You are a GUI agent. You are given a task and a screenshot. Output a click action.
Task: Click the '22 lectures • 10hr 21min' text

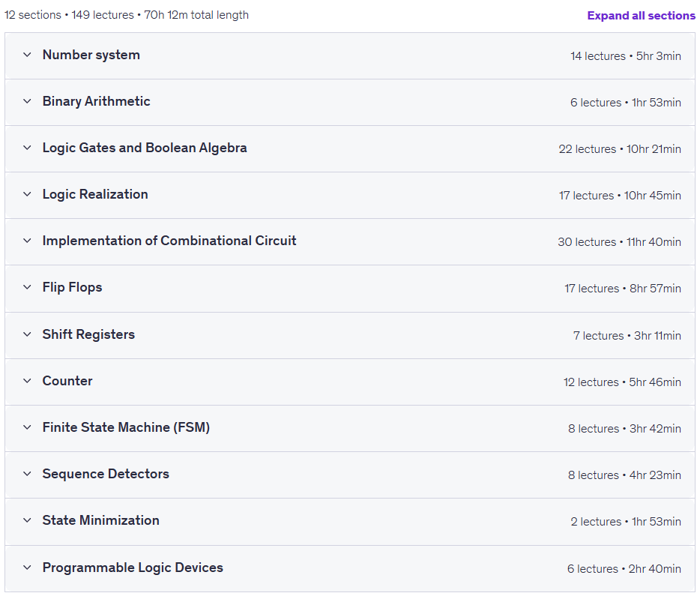pyautogui.click(x=620, y=149)
